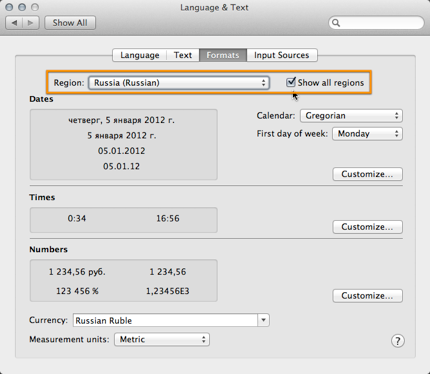The image size is (430, 374).
Task: Click the window minimize button
Action: [x=22, y=7]
